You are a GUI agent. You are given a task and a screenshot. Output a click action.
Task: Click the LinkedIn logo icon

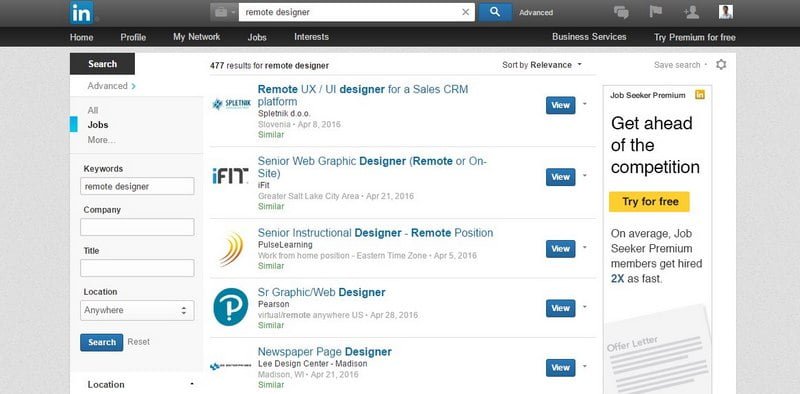(x=82, y=12)
